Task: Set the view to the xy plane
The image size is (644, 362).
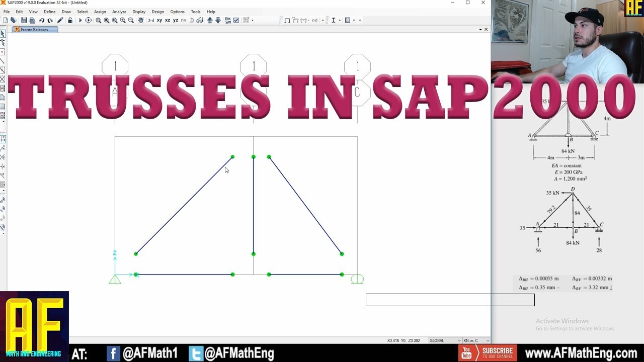Action: point(159,20)
